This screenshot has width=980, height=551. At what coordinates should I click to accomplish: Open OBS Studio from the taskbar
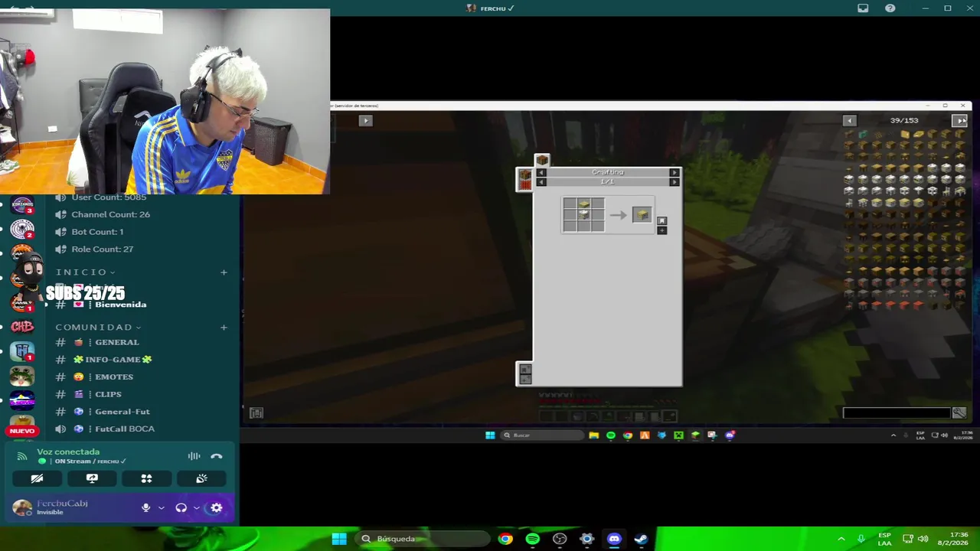(x=560, y=539)
